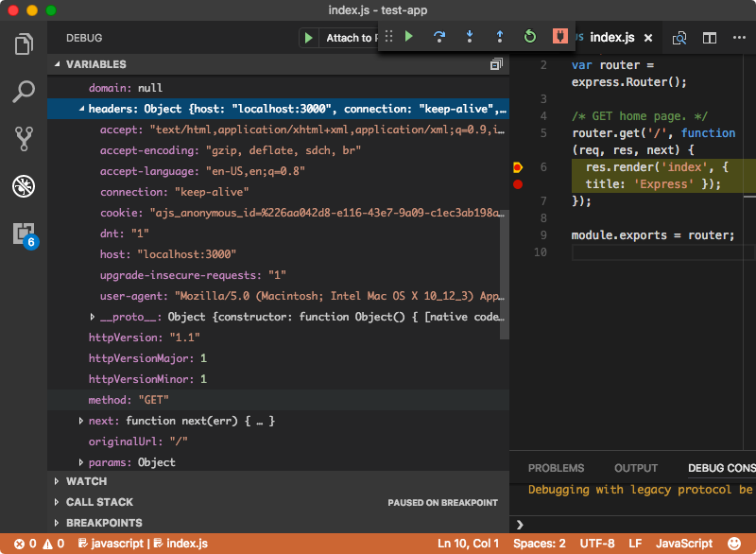Split the editor
Viewport: 756px width, 554px height.
coord(710,38)
